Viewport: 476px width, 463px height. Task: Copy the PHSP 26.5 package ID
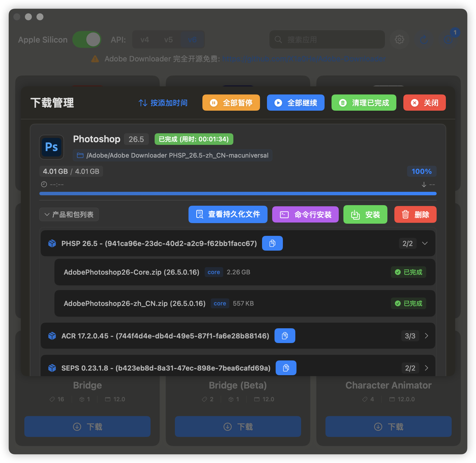tap(272, 243)
